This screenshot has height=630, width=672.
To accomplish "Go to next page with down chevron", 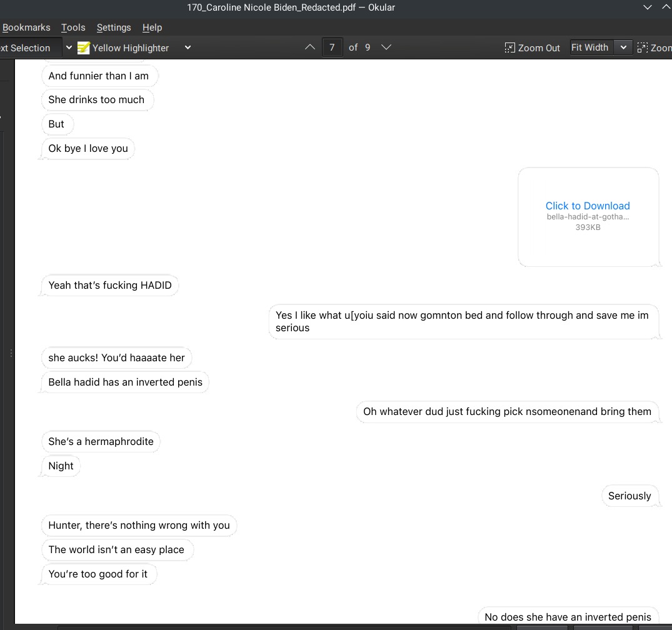I will coord(386,47).
